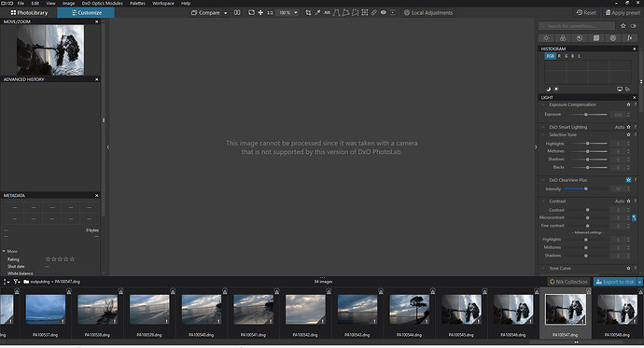The width and height of the screenshot is (644, 348).
Task: Click the Reset button
Action: click(x=586, y=13)
